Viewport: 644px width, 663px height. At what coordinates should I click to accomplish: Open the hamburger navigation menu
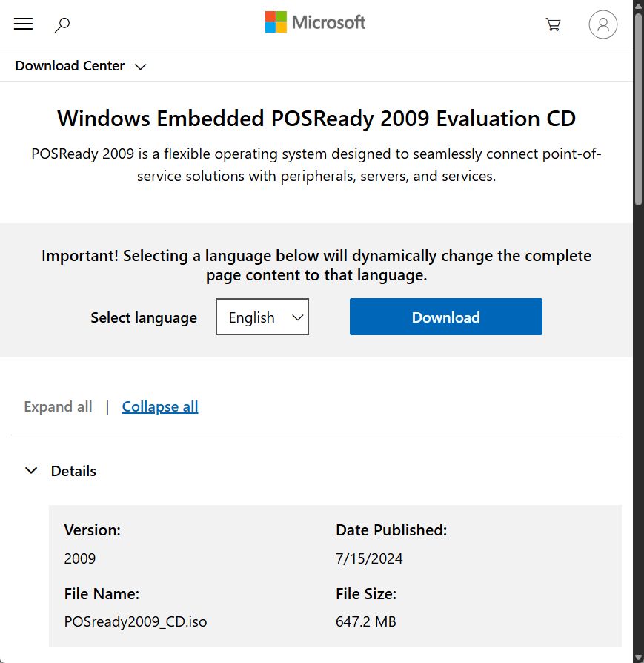23,24
